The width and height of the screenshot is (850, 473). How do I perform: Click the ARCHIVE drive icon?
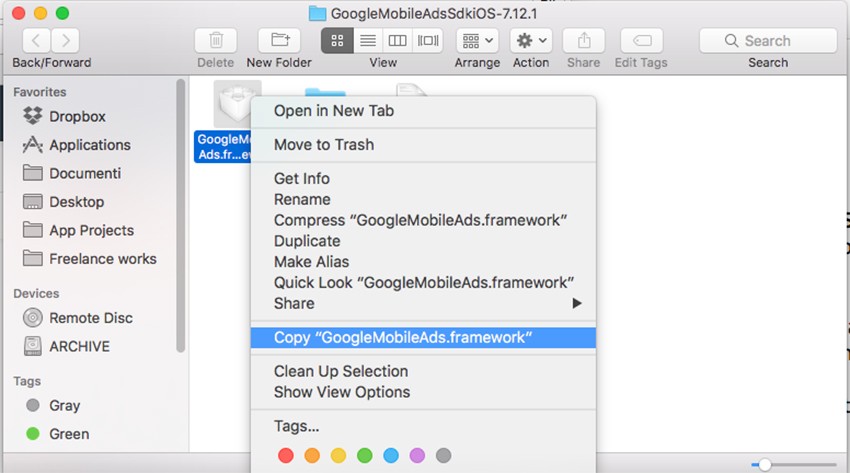33,346
